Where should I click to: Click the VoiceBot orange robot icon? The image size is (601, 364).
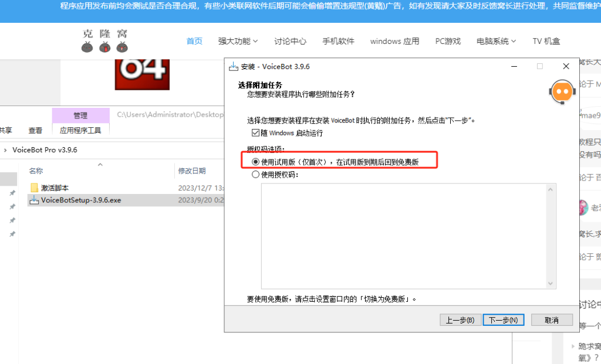[x=562, y=92]
